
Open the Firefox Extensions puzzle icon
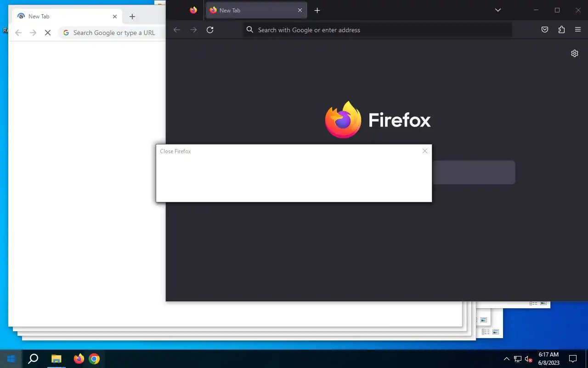pyautogui.click(x=561, y=30)
